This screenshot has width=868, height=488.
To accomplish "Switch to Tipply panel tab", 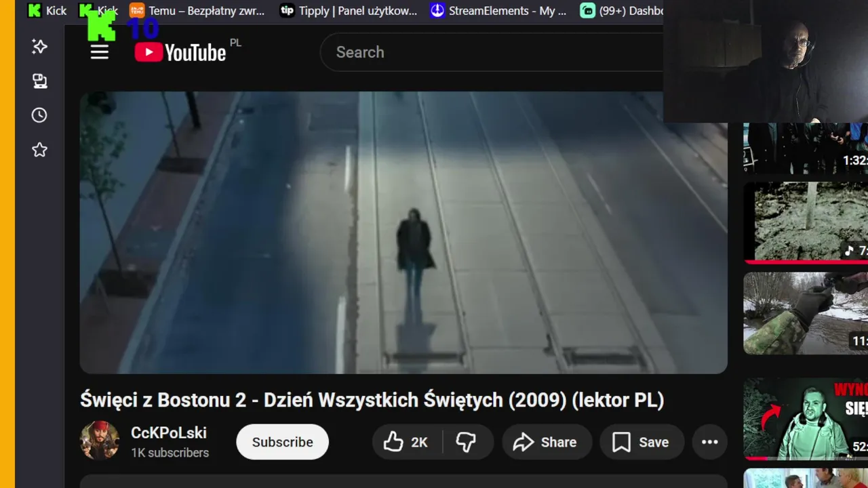I will [349, 11].
